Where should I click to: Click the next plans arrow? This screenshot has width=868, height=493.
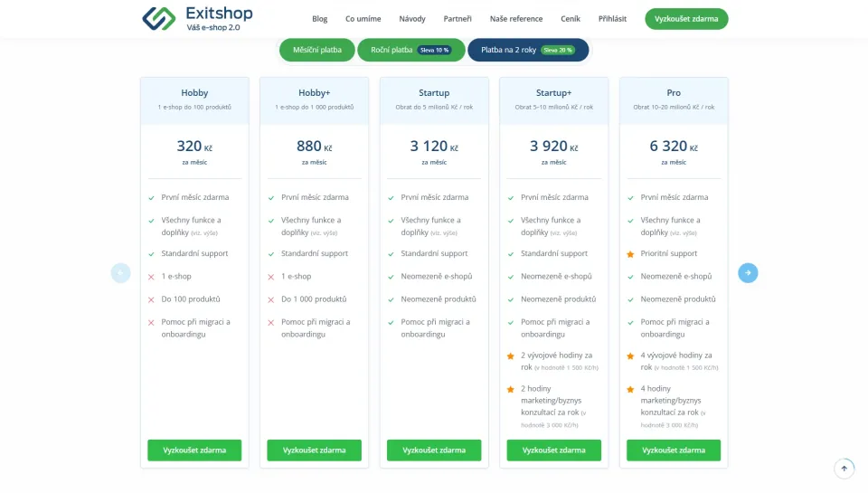(x=748, y=272)
